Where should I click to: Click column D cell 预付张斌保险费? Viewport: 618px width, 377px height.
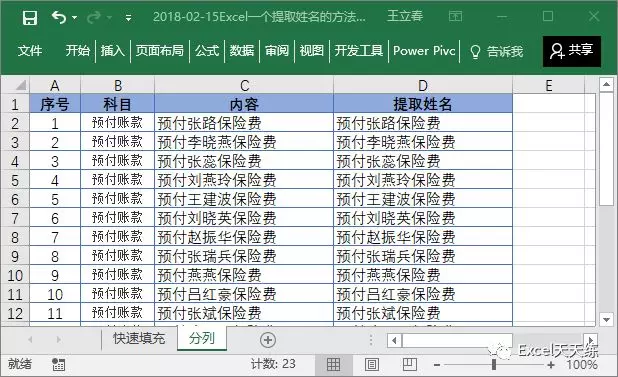click(423, 313)
